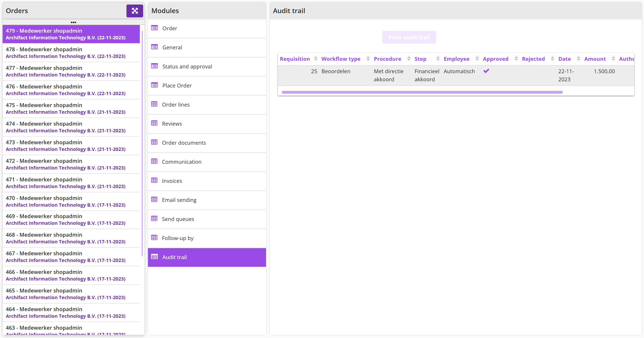The height and width of the screenshot is (338, 644).
Task: Click the grid icon beside Reviews
Action: (154, 123)
